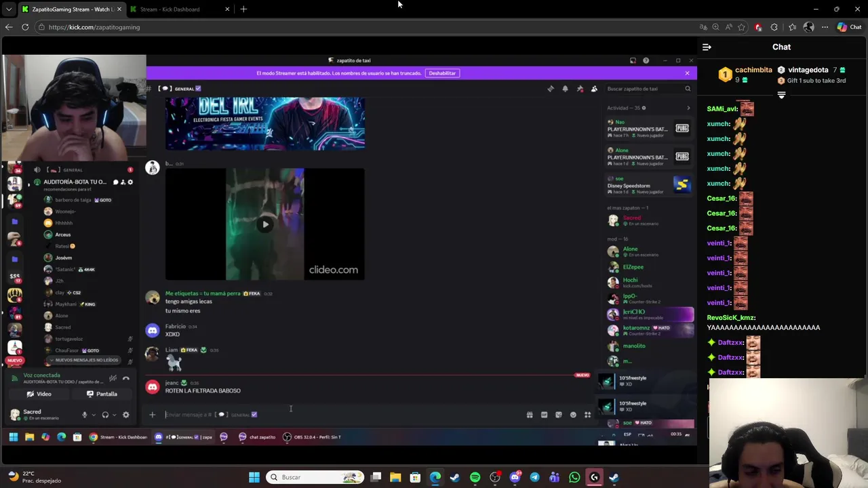The height and width of the screenshot is (488, 868).
Task: Click the search field Buscar zapatito de taxi
Action: click(x=649, y=89)
